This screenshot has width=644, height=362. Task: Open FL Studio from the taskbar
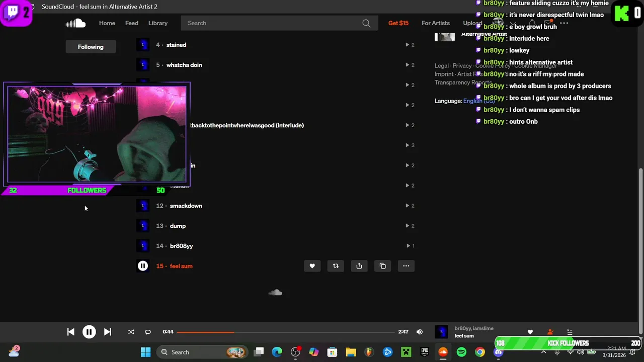click(369, 352)
